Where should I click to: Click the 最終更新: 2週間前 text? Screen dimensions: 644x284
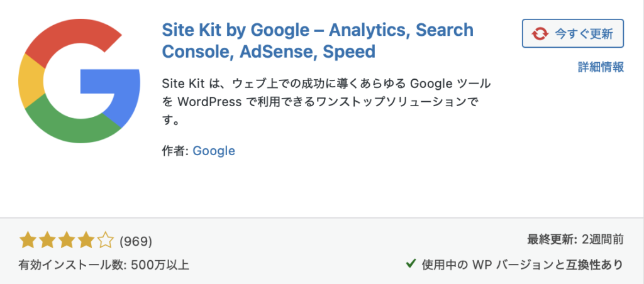[575, 239]
